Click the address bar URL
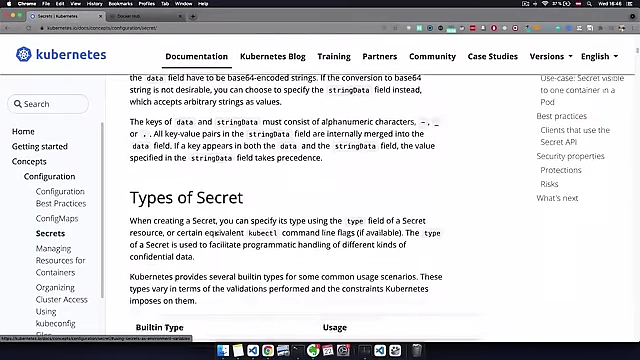The image size is (640, 360). [102, 28]
